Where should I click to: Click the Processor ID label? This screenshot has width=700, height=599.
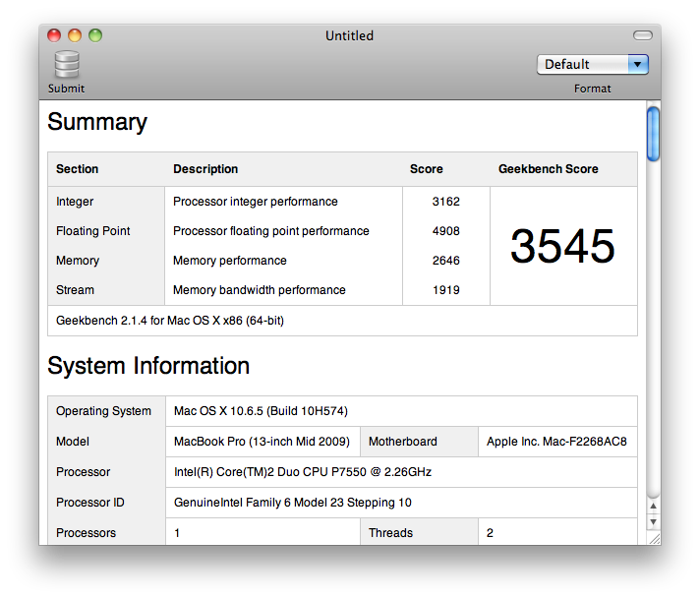pyautogui.click(x=90, y=503)
